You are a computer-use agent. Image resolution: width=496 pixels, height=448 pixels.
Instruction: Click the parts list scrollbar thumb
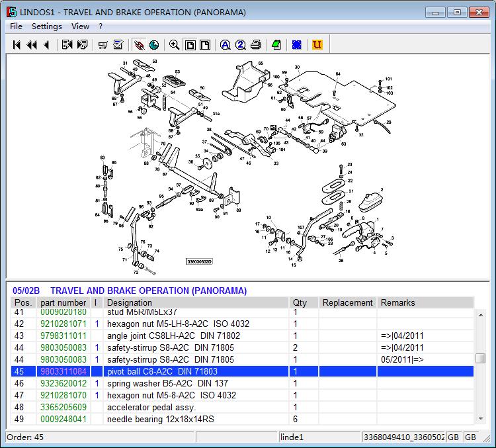click(481, 358)
